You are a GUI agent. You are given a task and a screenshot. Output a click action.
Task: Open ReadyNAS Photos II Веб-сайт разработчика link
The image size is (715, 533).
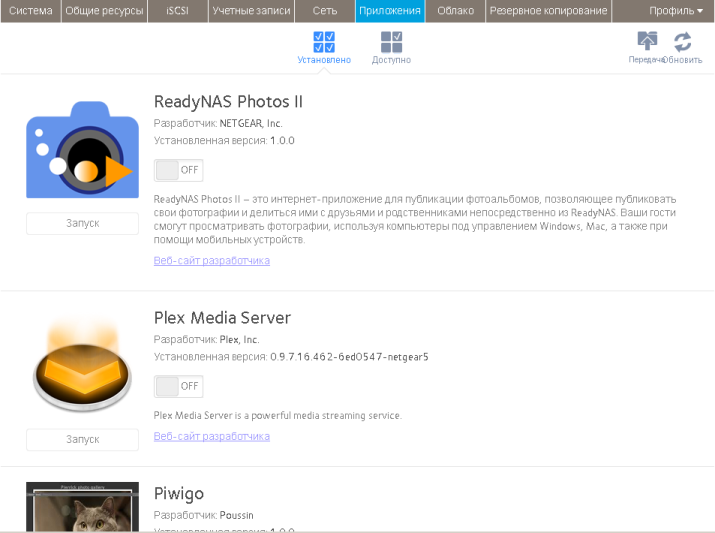pos(212,260)
